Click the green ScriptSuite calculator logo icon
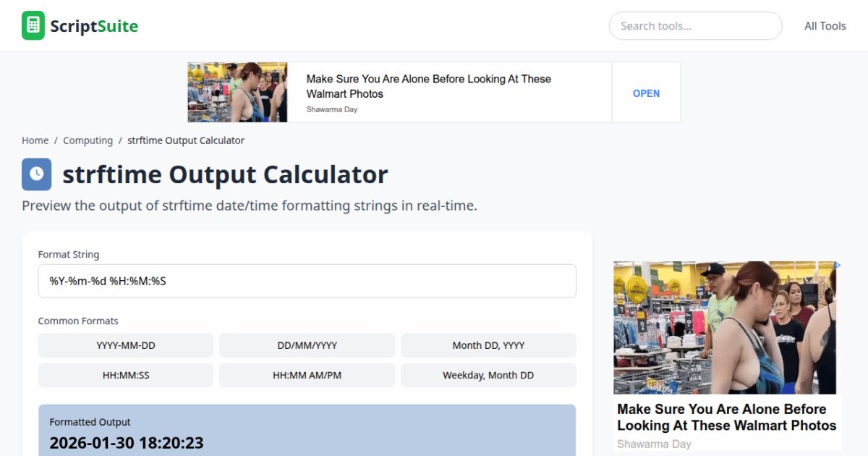The width and height of the screenshot is (868, 456). coord(33,26)
